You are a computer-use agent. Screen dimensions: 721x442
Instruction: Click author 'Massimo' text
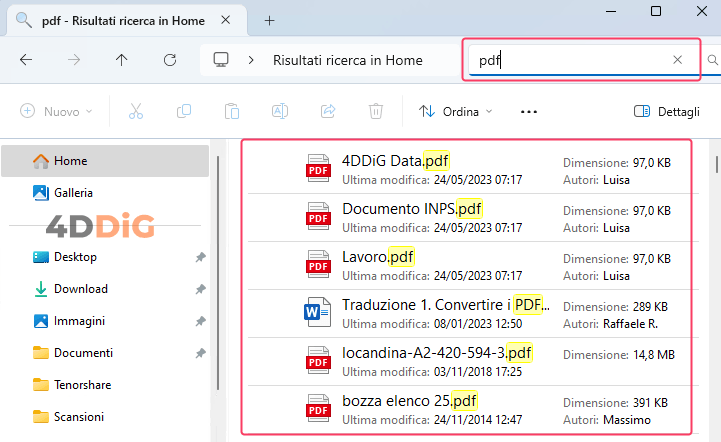point(627,420)
